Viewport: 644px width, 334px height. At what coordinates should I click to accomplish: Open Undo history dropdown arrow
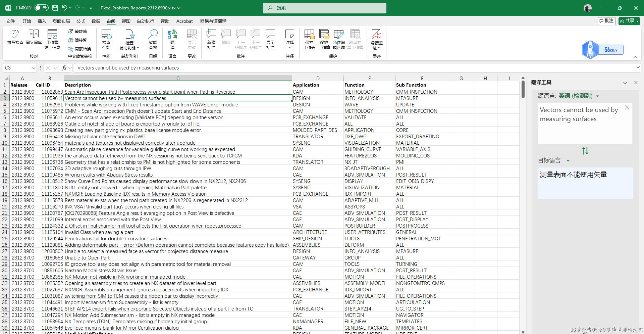tap(70, 8)
